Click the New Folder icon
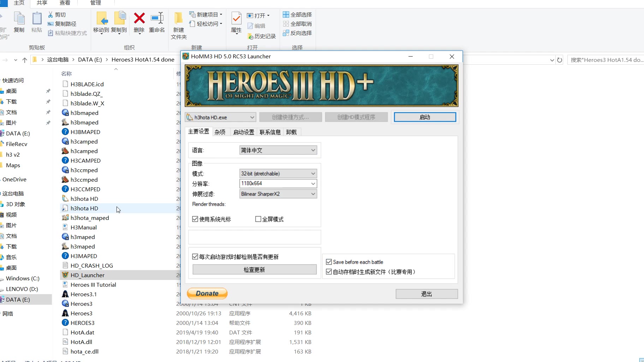The image size is (644, 362). tap(178, 18)
